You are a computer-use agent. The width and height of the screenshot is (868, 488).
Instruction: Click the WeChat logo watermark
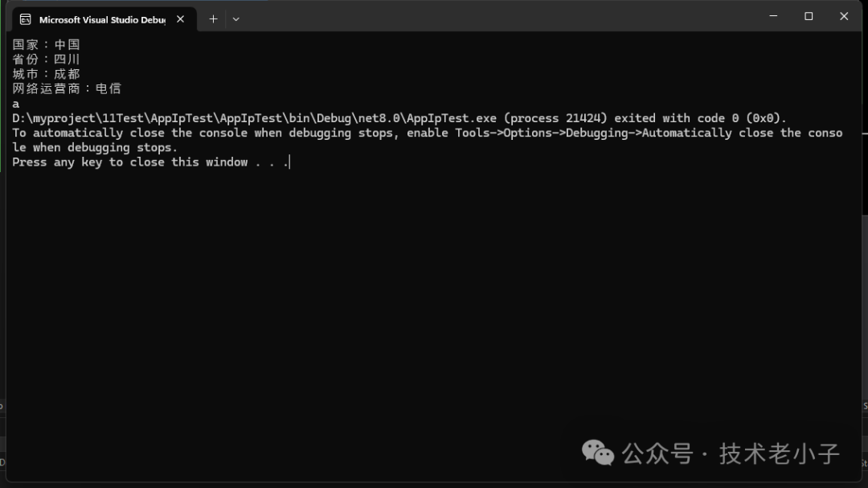tap(598, 453)
